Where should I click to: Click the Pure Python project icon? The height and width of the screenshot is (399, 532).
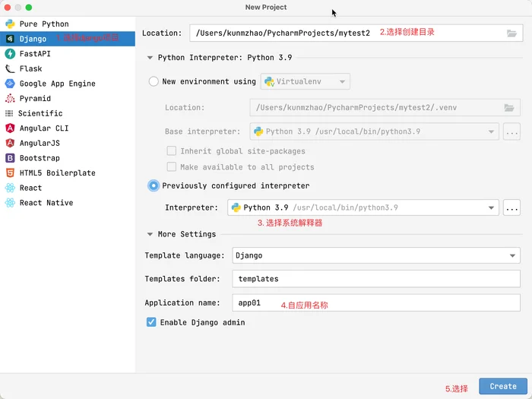coord(10,24)
